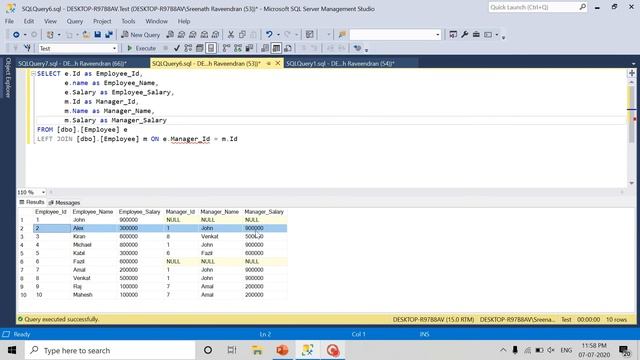This screenshot has height=360, width=640.
Task: Open Task View on the taskbar
Action: pos(232,350)
